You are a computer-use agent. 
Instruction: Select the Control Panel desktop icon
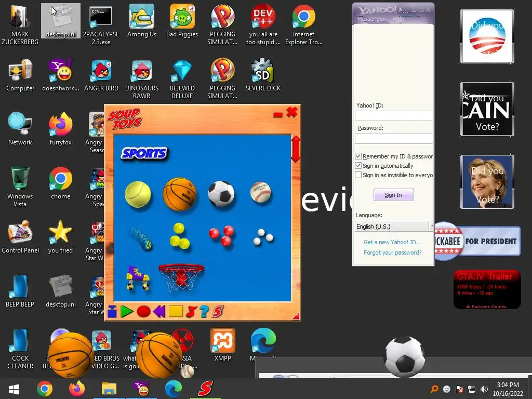(20, 237)
